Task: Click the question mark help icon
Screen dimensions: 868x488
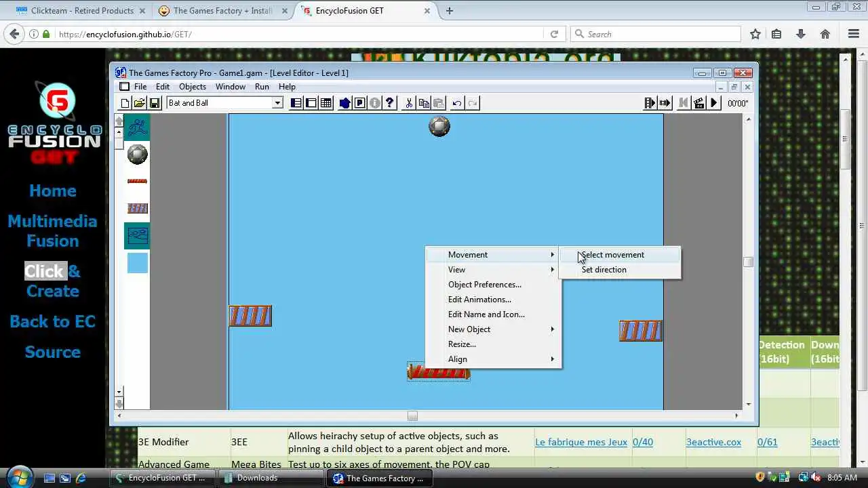Action: tap(390, 103)
